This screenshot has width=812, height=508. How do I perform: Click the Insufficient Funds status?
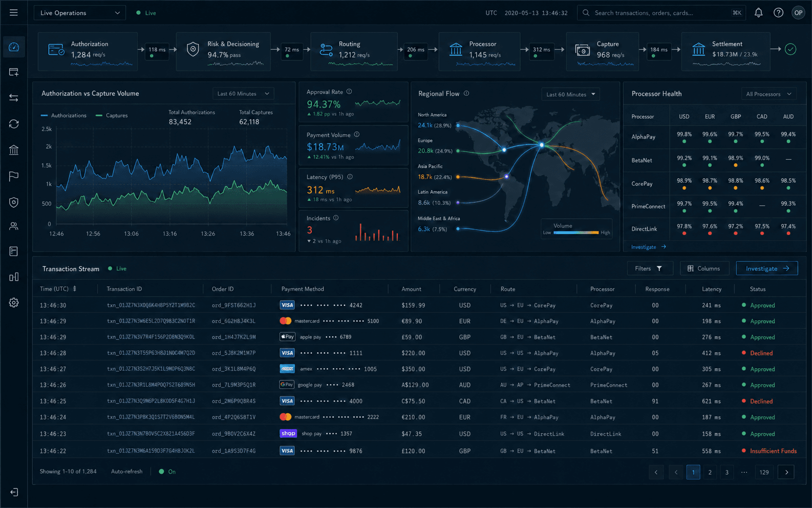click(x=773, y=451)
